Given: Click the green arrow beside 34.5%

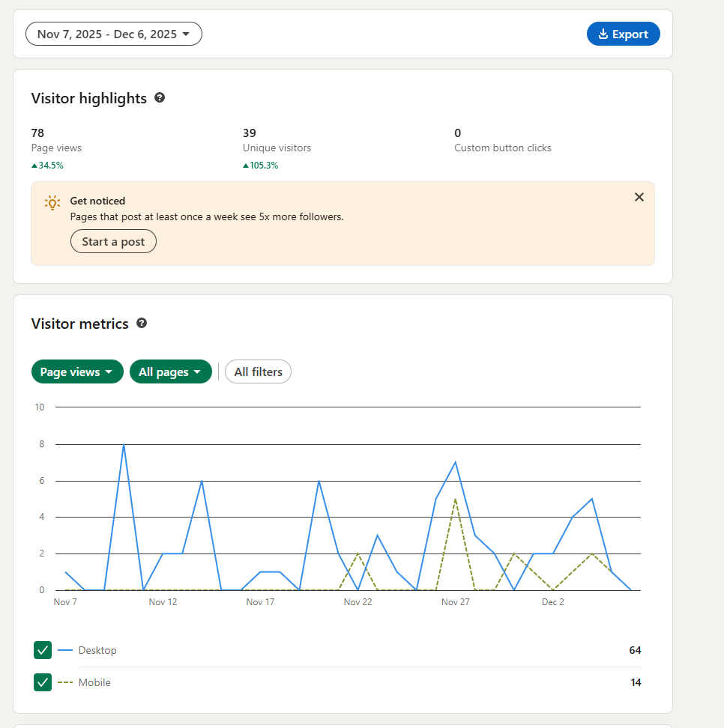Looking at the screenshot, I should point(34,166).
